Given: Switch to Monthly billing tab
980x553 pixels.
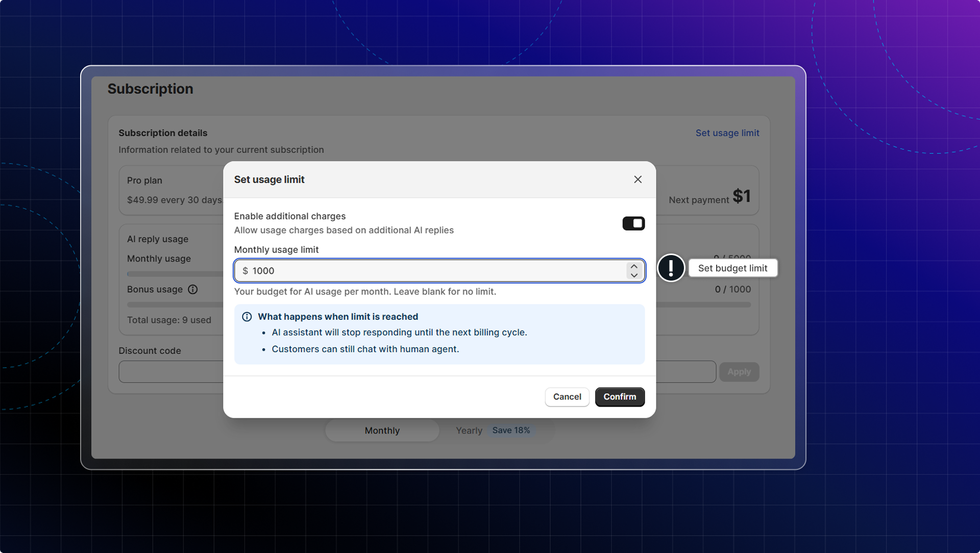Looking at the screenshot, I should (x=382, y=431).
